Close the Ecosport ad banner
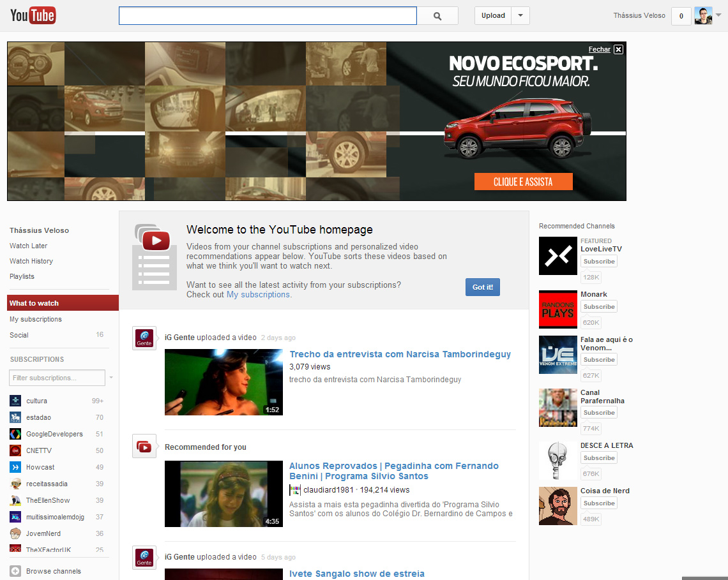 click(x=618, y=49)
